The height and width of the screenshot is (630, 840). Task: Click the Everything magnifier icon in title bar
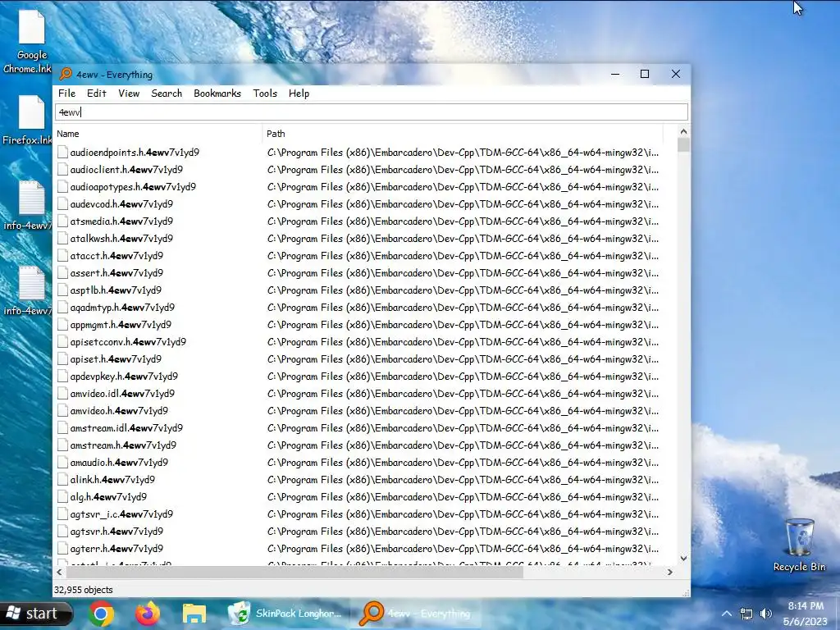[66, 74]
